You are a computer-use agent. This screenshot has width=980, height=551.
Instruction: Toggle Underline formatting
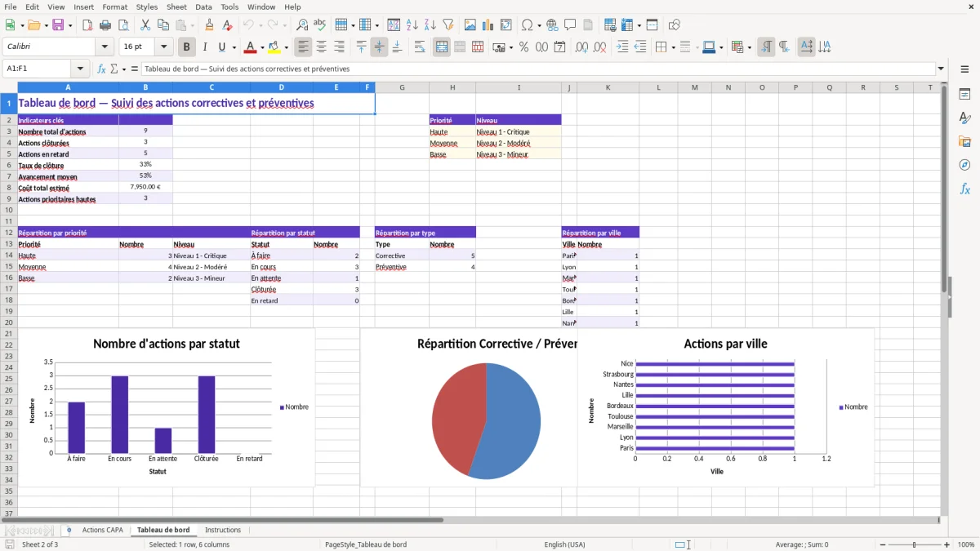(x=222, y=47)
